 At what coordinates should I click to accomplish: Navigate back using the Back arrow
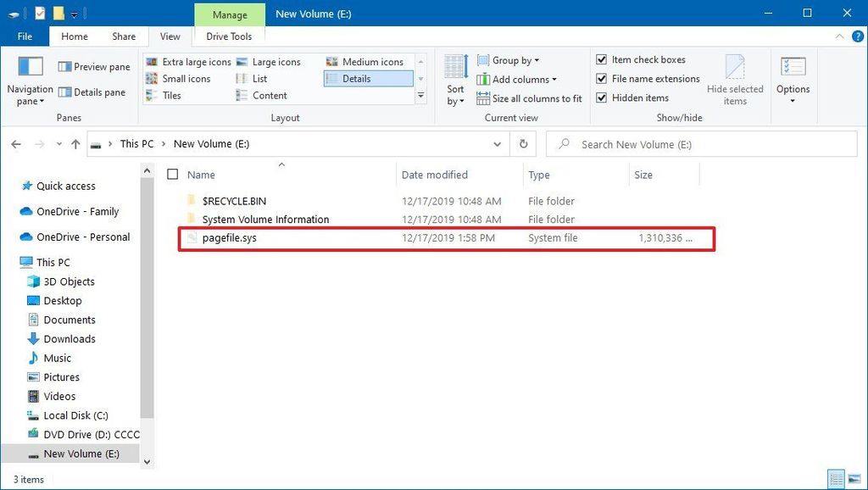15,143
